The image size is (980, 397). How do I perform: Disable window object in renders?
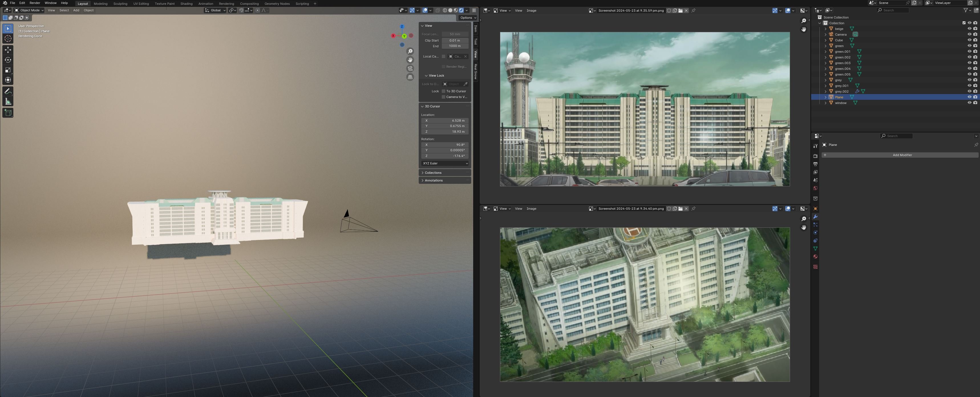[975, 103]
